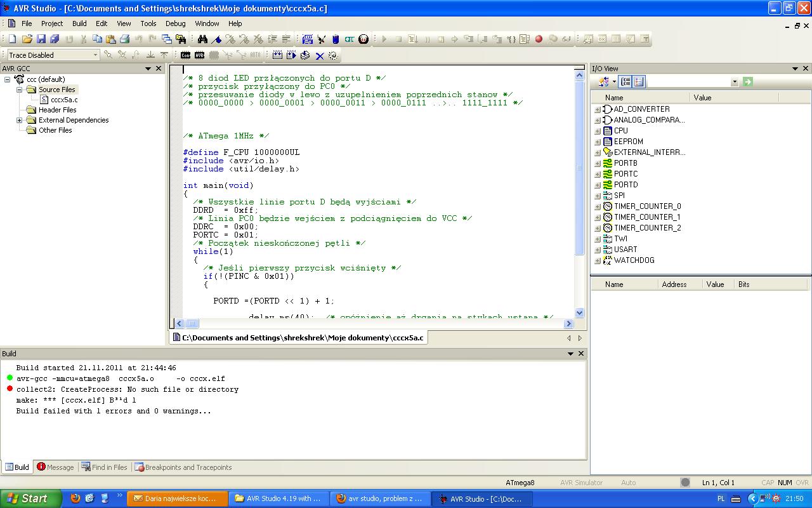
Task: Switch to AVR Studio 4.19 folder taskbar button
Action: (280, 498)
